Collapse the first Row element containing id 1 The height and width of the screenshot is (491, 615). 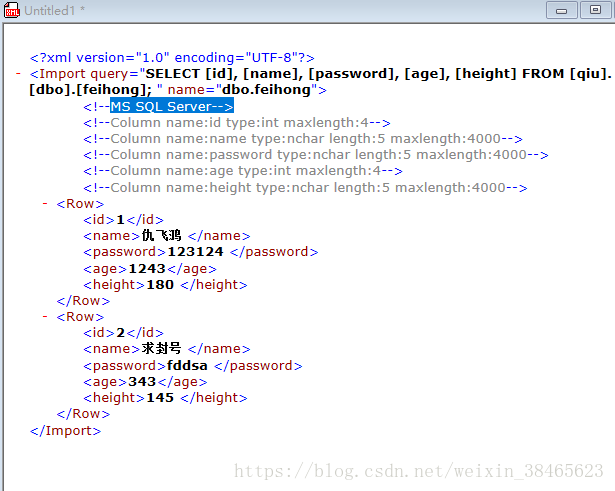click(x=45, y=204)
